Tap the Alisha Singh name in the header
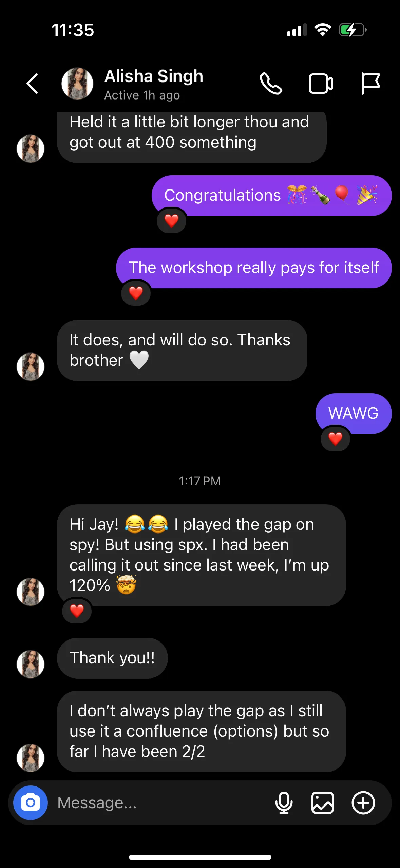Viewport: 400px width, 868px height. point(154,76)
